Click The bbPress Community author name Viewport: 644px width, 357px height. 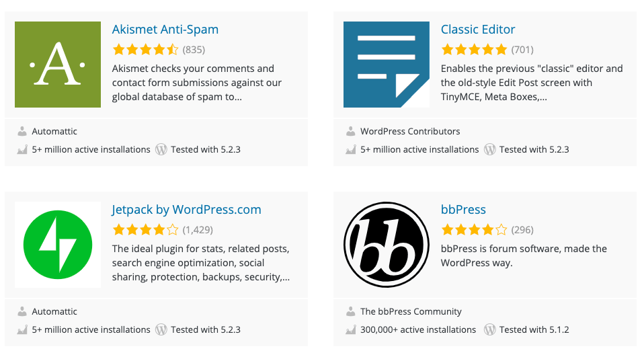click(411, 311)
